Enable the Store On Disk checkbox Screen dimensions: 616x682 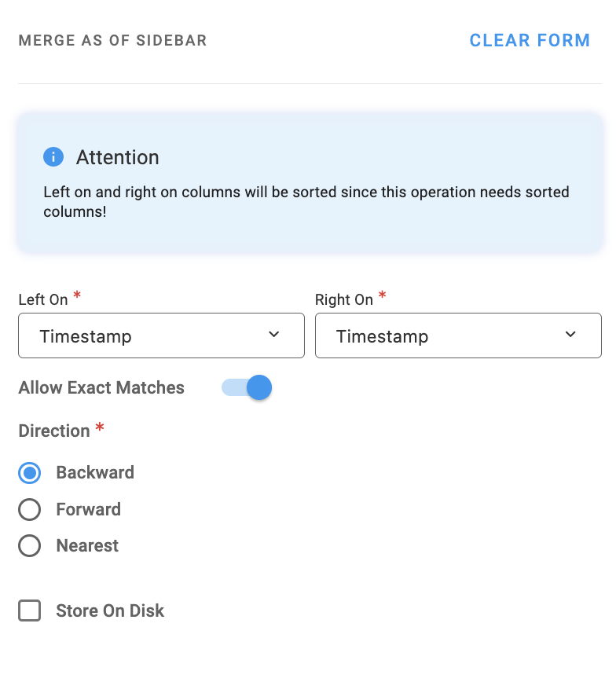30,611
